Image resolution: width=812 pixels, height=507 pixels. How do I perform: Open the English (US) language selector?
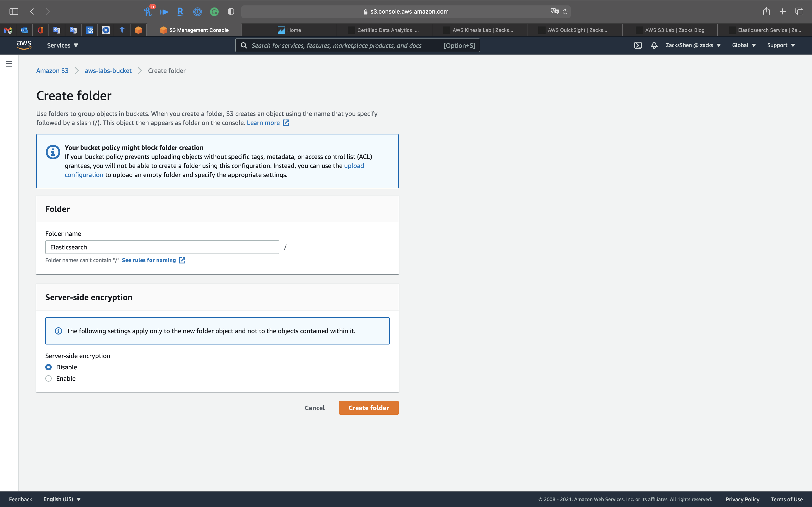tap(62, 499)
